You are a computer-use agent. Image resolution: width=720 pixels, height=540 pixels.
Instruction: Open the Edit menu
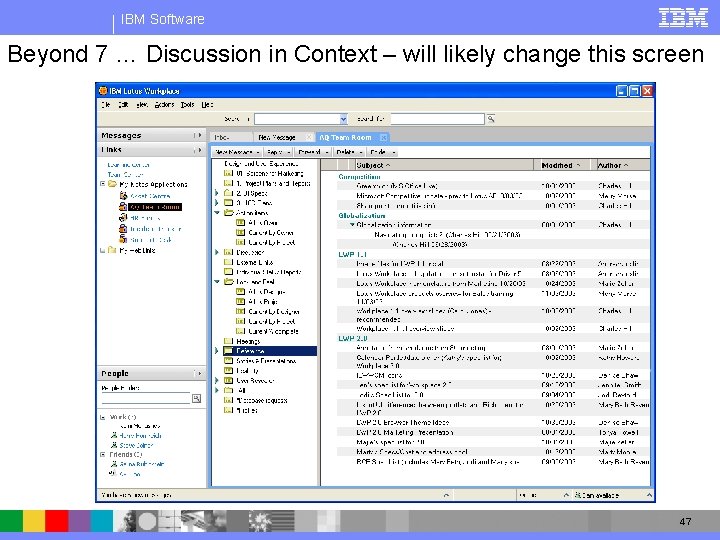(x=123, y=105)
